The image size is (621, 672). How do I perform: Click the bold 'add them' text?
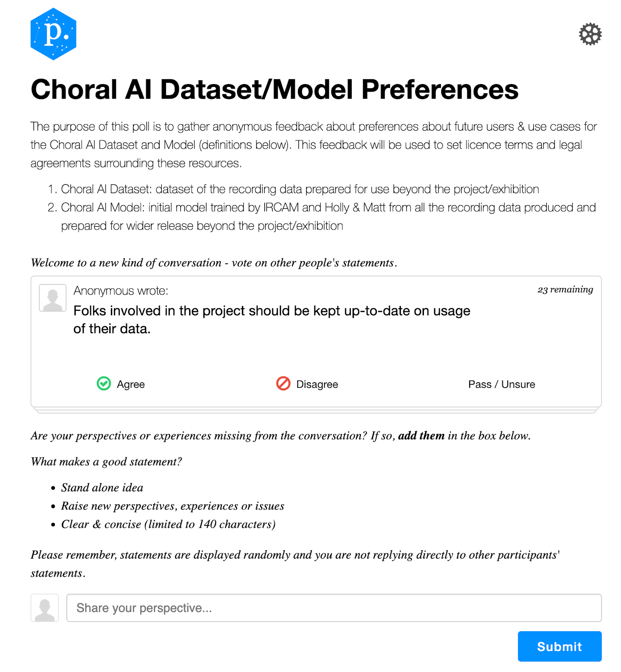click(x=421, y=436)
